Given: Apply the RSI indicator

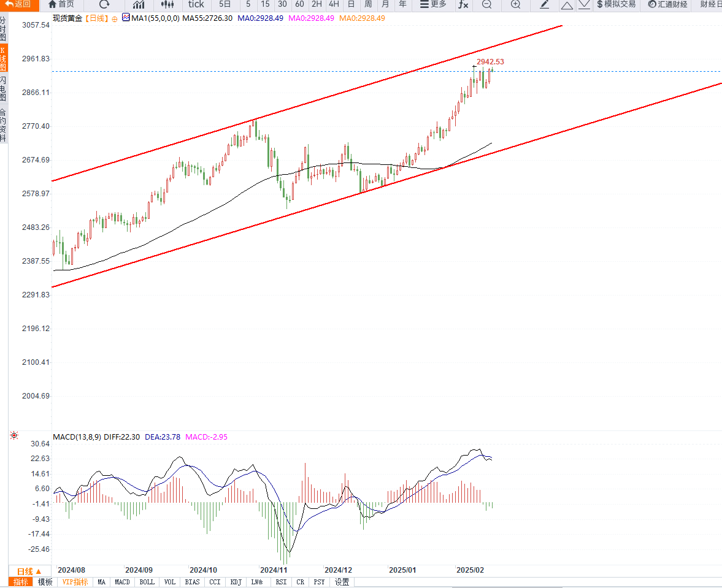Looking at the screenshot, I should [281, 582].
